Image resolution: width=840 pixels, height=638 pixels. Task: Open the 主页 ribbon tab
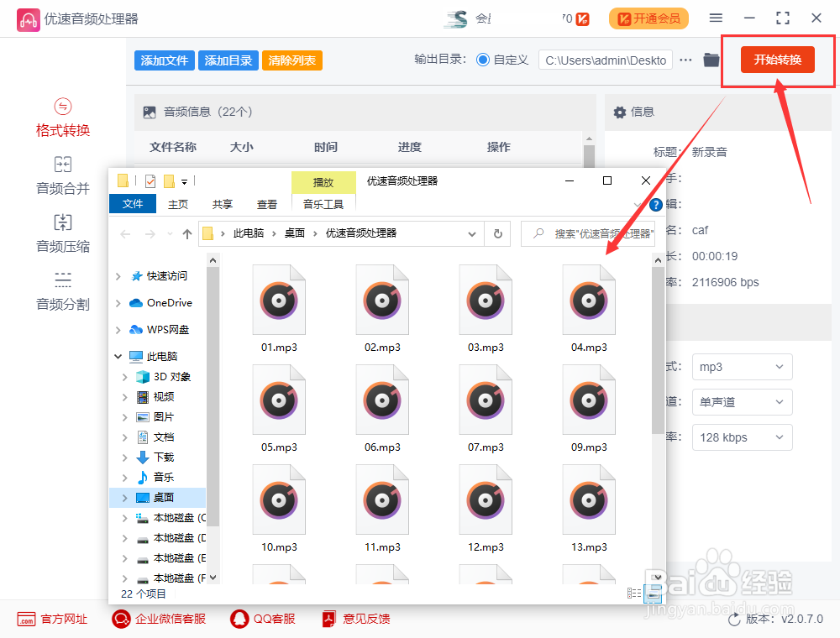coord(178,204)
